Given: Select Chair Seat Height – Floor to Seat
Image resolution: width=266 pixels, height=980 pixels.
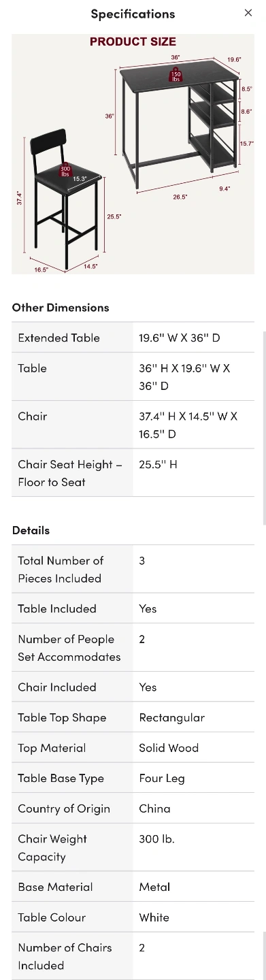Looking at the screenshot, I should tap(70, 473).
